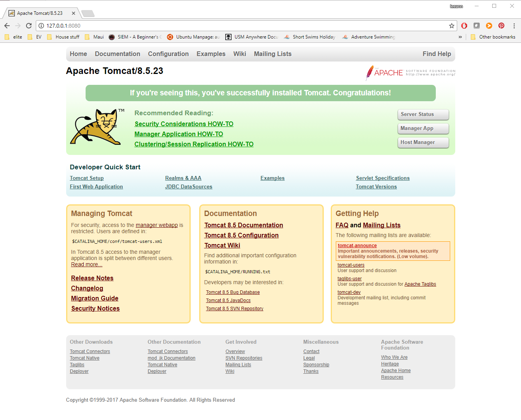Open the FAQ link in Getting Help
The image size is (521, 420).
point(342,225)
